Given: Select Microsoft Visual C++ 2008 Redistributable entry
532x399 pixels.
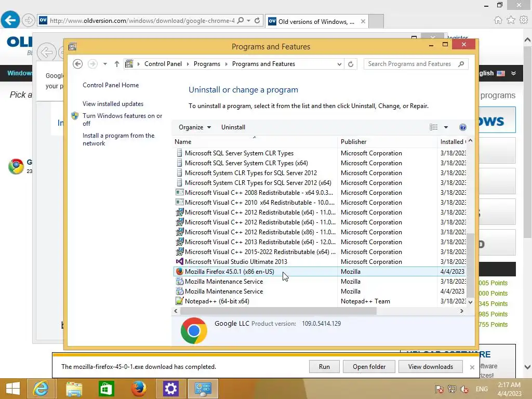Looking at the screenshot, I should pos(259,192).
